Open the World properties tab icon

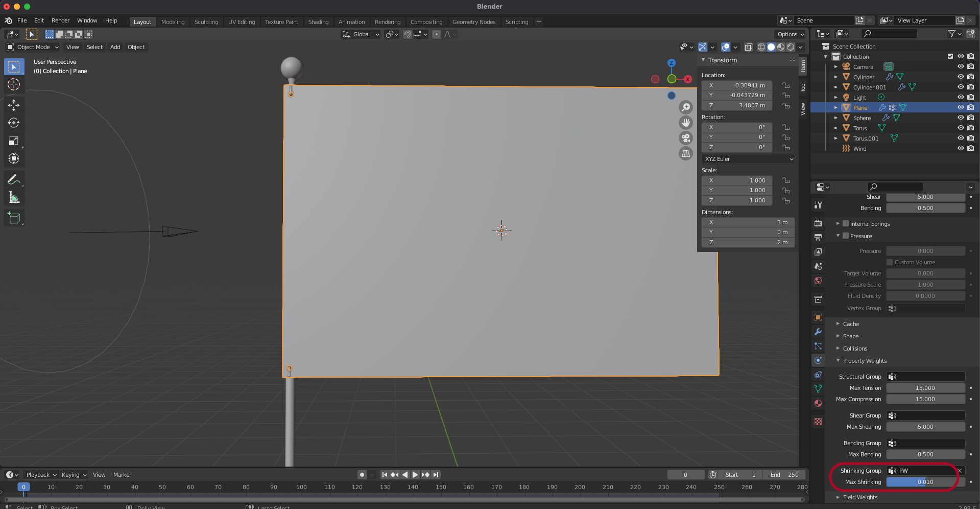[x=818, y=281]
